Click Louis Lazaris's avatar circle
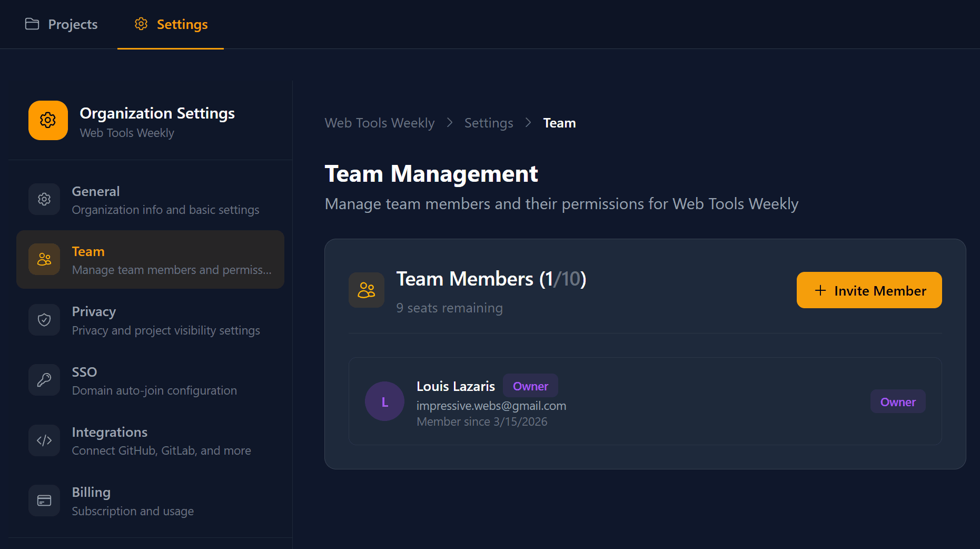Viewport: 980px width, 549px height. click(x=384, y=401)
